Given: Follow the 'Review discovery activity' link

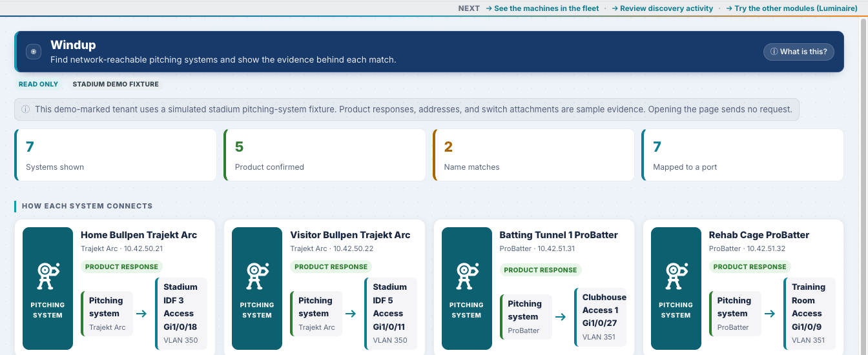Looking at the screenshot, I should coord(662,8).
